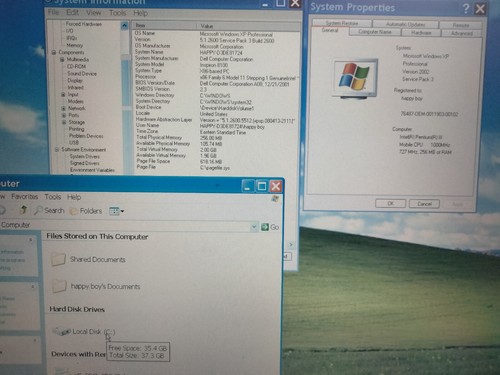500x375 pixels.
Task: Open the Tools menu in the My Computer window
Action: pos(53,197)
